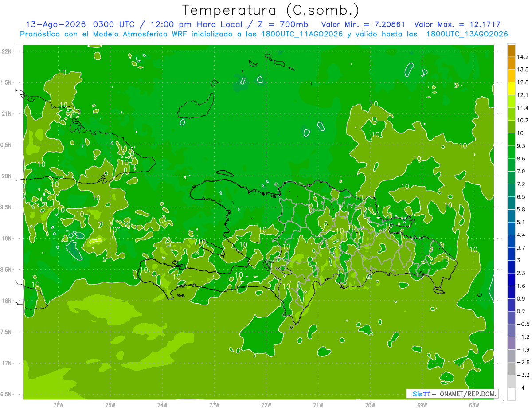This screenshot has height=411, width=532.
Task: Click the colorbar label '-0.5'
Action: (523, 324)
